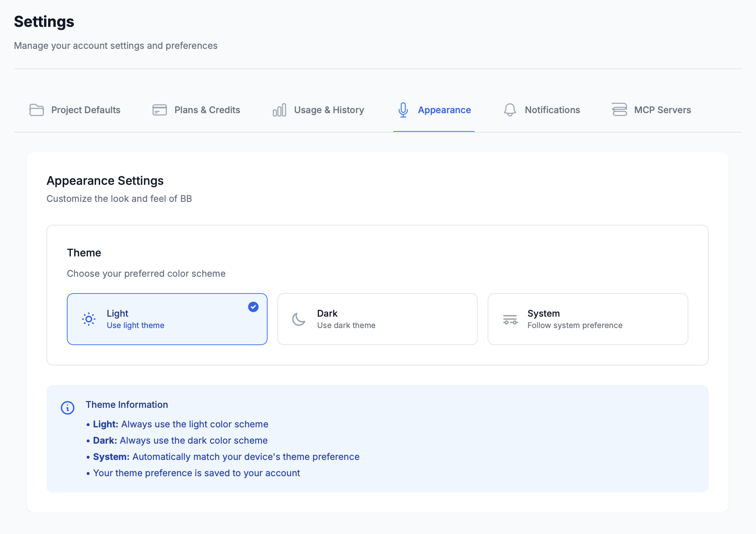Select the Dark theme option

(x=377, y=319)
